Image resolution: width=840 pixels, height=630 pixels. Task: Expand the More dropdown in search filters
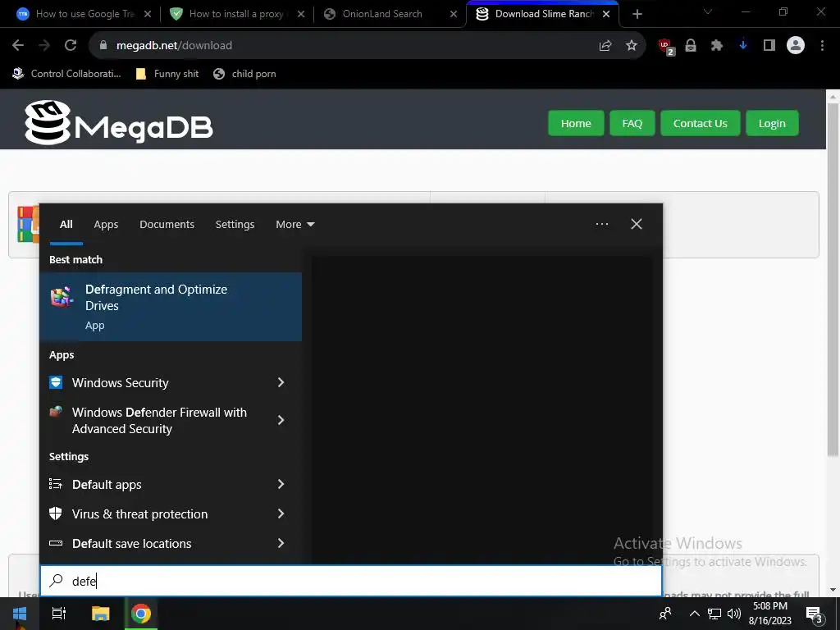point(294,225)
